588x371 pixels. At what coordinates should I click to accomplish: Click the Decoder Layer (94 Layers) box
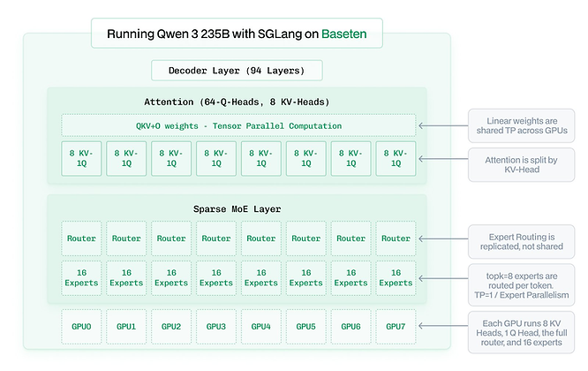click(x=237, y=70)
